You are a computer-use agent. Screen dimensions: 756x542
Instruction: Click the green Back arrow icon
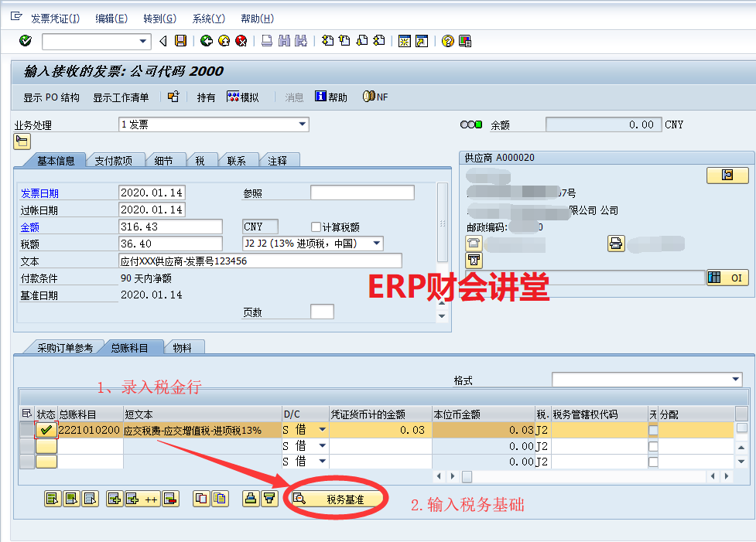pyautogui.click(x=206, y=41)
